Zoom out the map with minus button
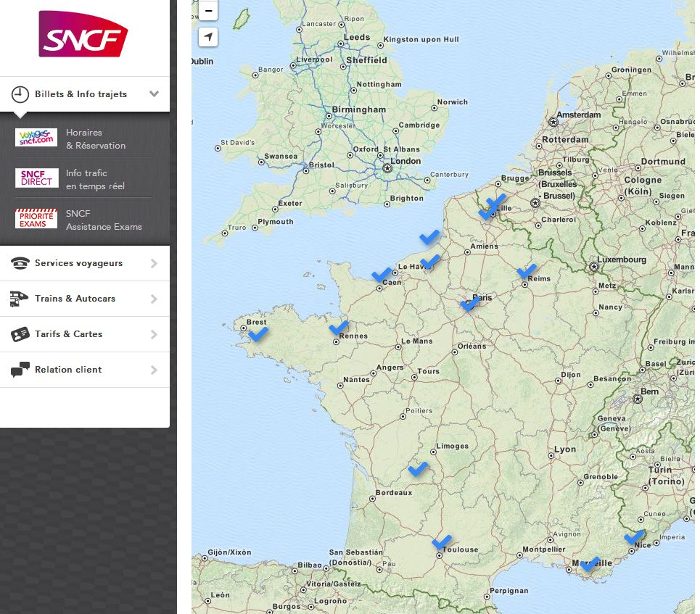 (208, 11)
